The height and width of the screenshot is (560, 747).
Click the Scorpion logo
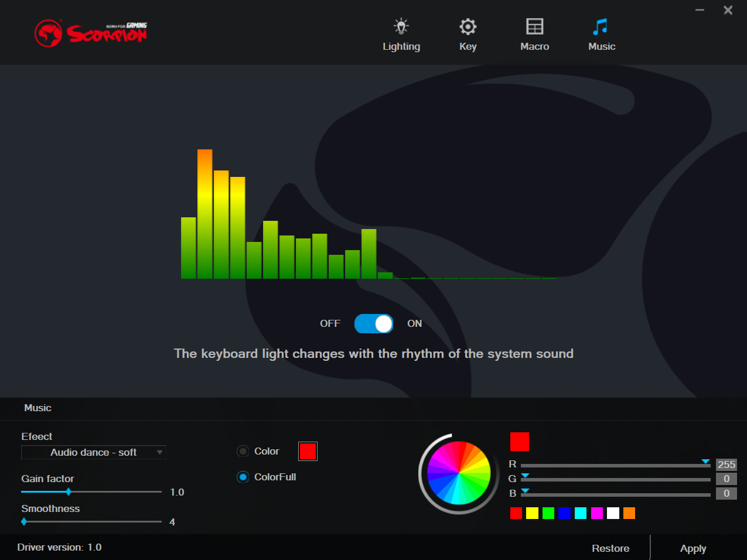(x=91, y=33)
